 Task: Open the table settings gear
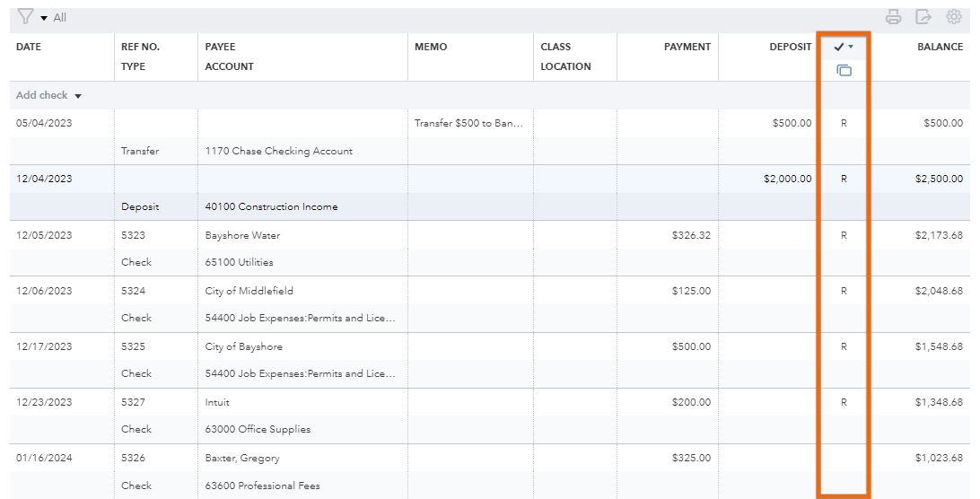tap(954, 17)
